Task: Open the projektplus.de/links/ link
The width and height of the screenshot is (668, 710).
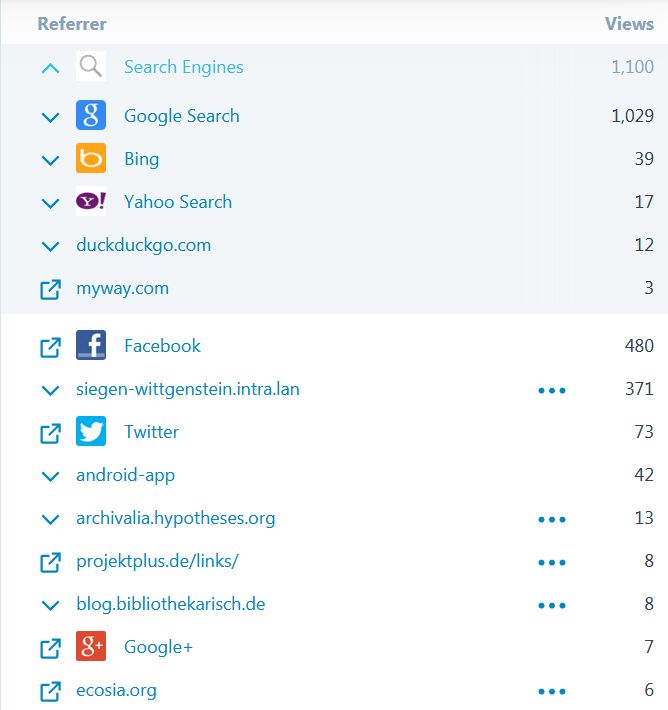Action: click(x=157, y=561)
